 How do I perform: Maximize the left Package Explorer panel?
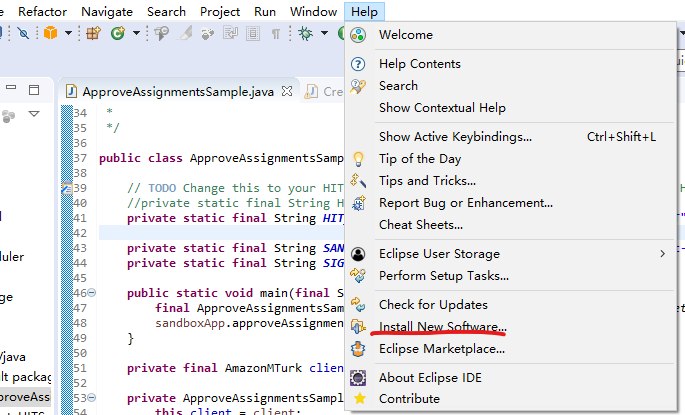pos(34,90)
